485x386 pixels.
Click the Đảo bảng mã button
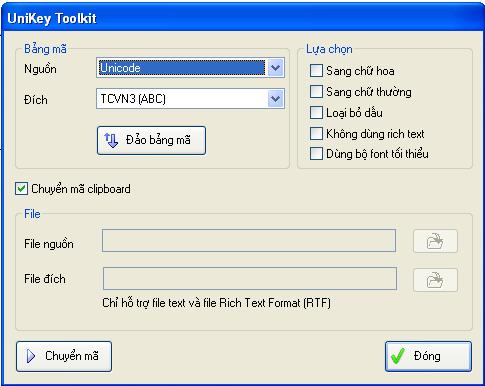click(151, 140)
